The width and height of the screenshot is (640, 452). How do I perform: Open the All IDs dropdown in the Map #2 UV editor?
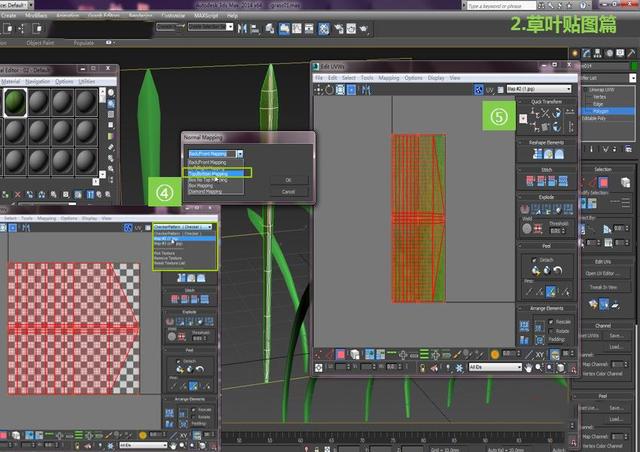[495, 367]
